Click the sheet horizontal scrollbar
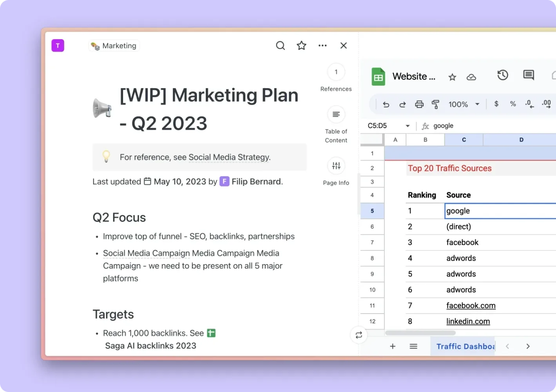Viewport: 556px width, 392px height. tap(420, 333)
